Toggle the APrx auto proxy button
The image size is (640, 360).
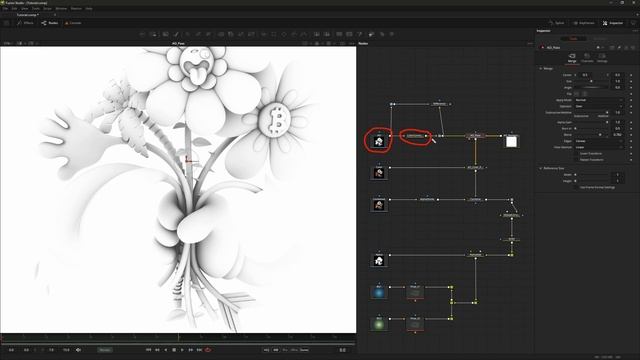[x=294, y=350]
